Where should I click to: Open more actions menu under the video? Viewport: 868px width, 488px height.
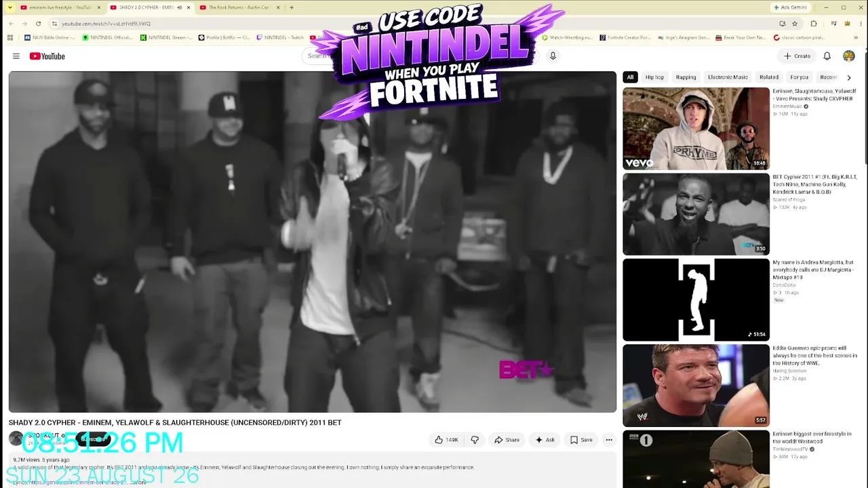tap(609, 440)
